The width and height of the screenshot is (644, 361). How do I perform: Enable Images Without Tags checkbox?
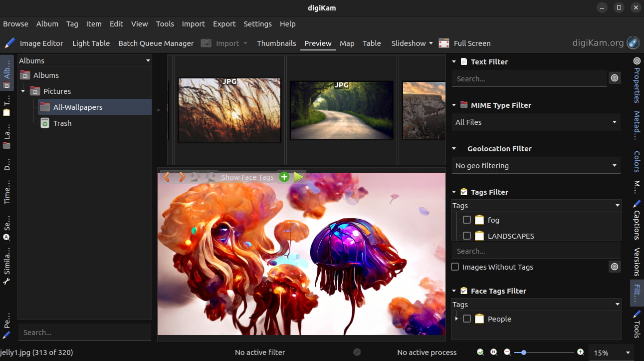(x=455, y=267)
